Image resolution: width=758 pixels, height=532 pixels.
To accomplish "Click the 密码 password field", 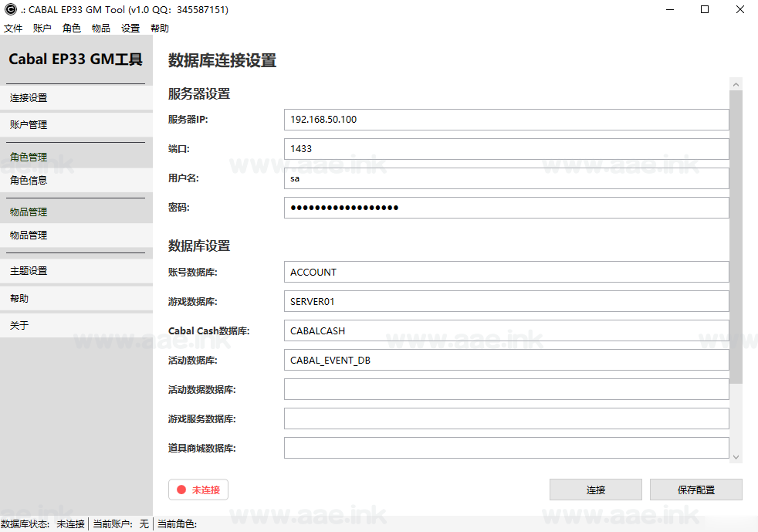I will pos(506,208).
